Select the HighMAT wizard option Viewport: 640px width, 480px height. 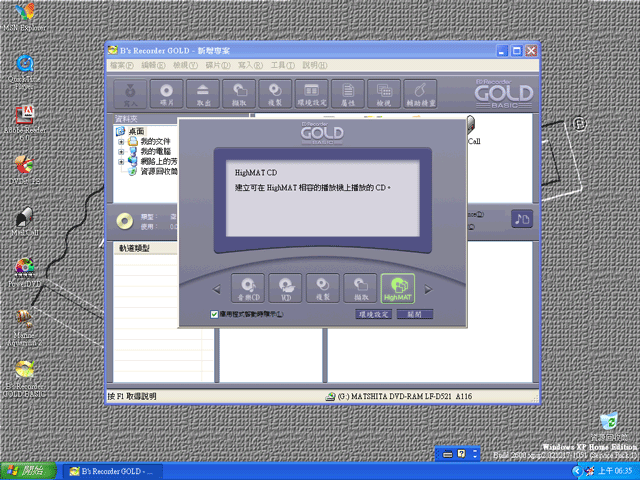(398, 288)
